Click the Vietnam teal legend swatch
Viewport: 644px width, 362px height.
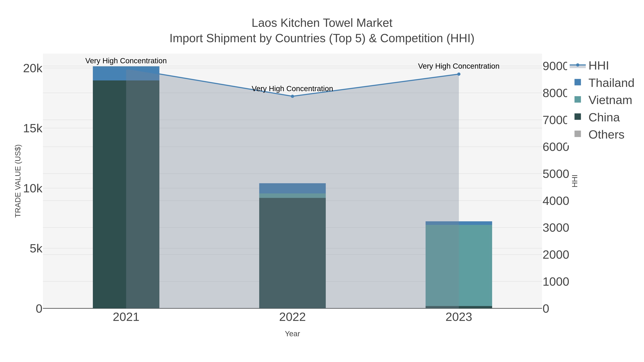click(x=578, y=99)
